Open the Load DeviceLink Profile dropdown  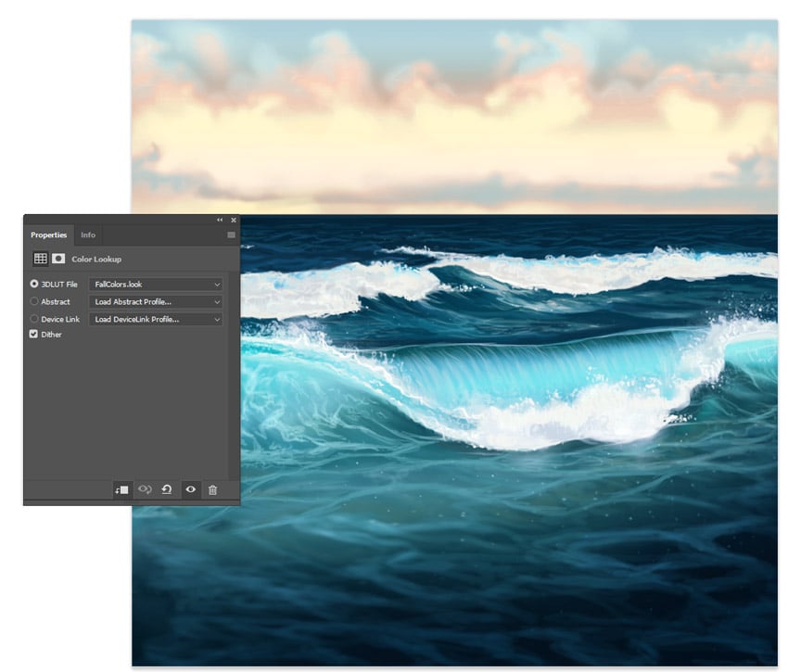[156, 319]
